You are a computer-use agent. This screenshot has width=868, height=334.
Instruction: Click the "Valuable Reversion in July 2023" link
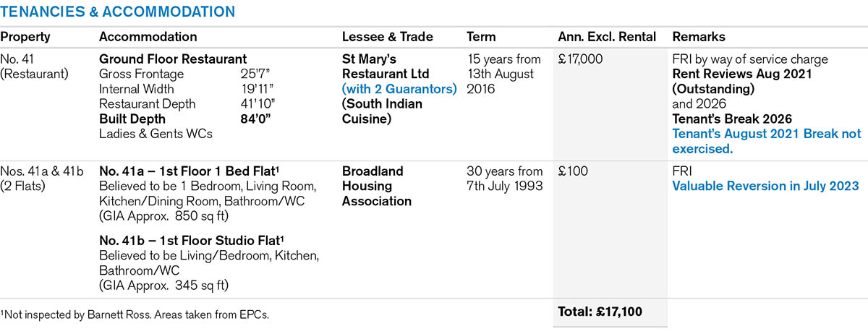765,186
